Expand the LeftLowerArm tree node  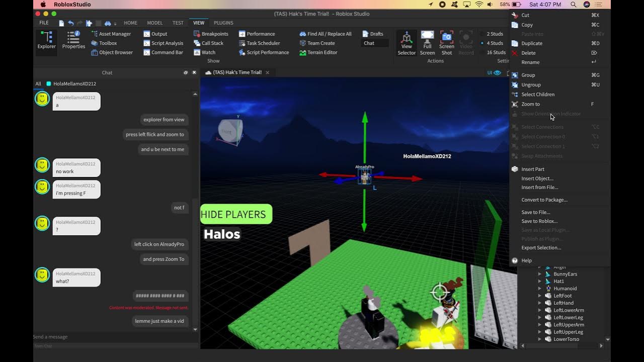click(x=540, y=310)
